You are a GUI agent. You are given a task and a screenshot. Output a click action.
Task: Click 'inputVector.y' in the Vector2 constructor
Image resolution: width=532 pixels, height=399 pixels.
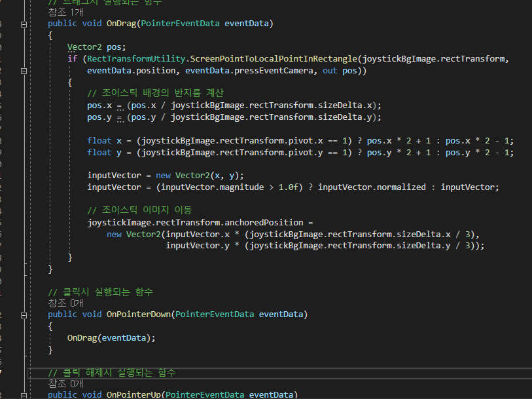(198, 246)
